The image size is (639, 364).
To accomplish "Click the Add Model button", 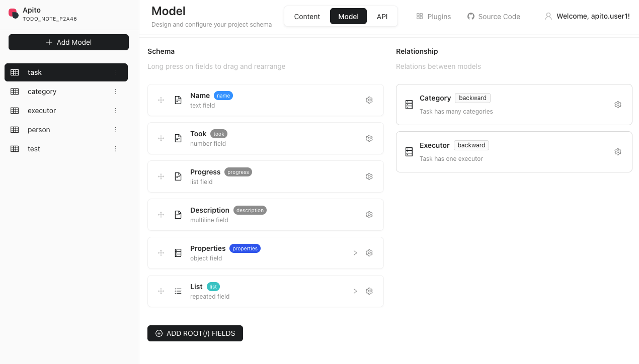I will [68, 42].
